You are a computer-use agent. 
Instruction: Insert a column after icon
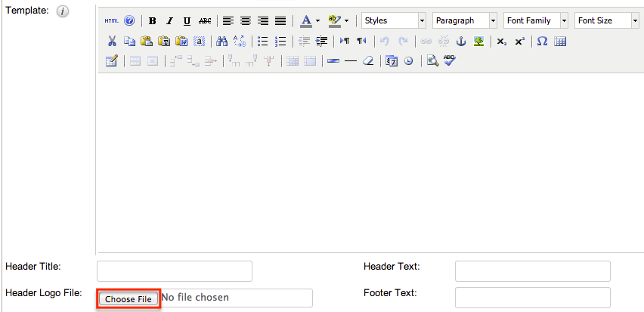click(x=251, y=61)
